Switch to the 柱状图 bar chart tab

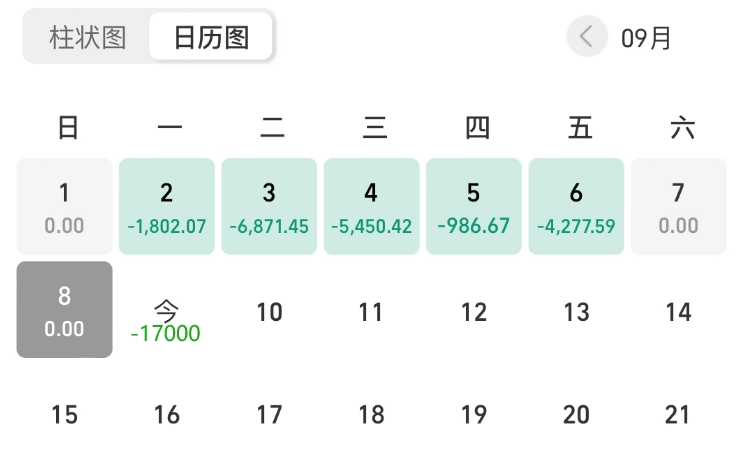88,38
